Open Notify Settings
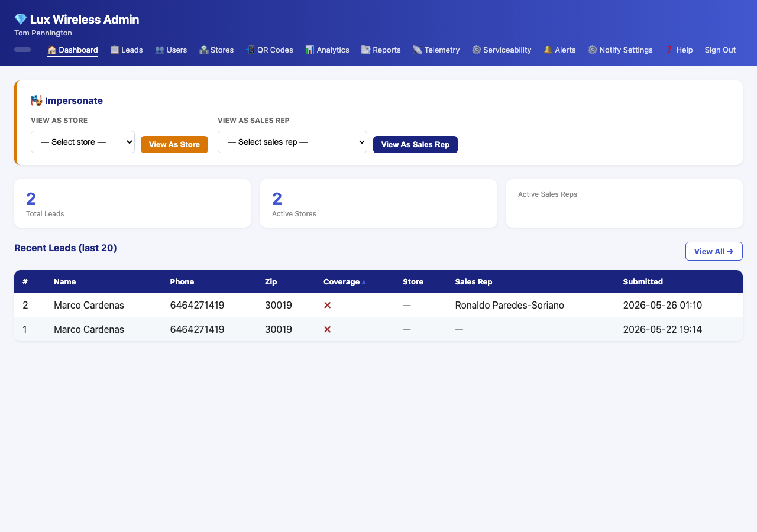757x532 pixels. (x=620, y=50)
